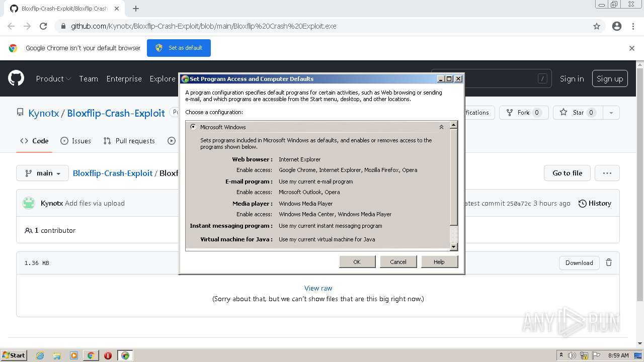
Task: Click the GitHub octocat logo
Action: click(16, 78)
